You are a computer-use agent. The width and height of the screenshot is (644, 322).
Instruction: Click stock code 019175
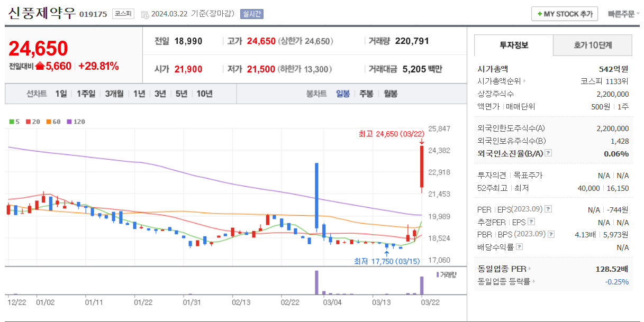(x=94, y=15)
